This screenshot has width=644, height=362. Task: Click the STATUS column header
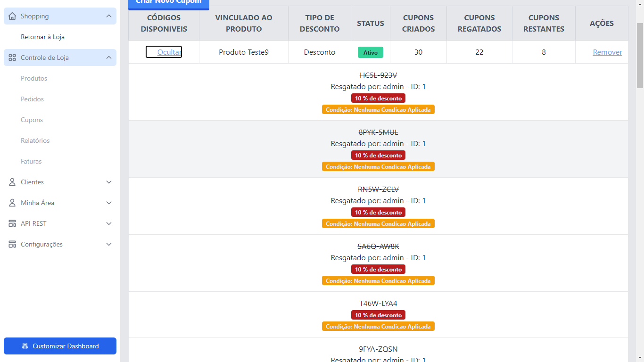coord(371,23)
